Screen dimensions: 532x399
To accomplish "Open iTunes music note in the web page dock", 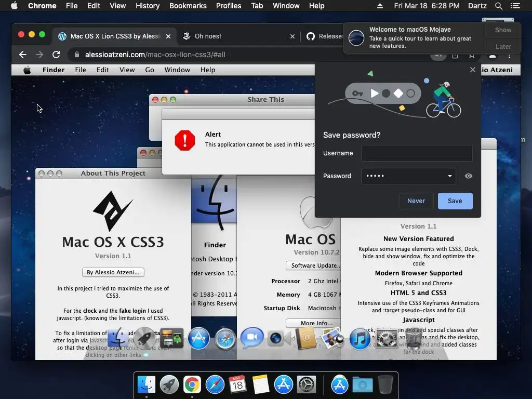I will click(x=360, y=339).
